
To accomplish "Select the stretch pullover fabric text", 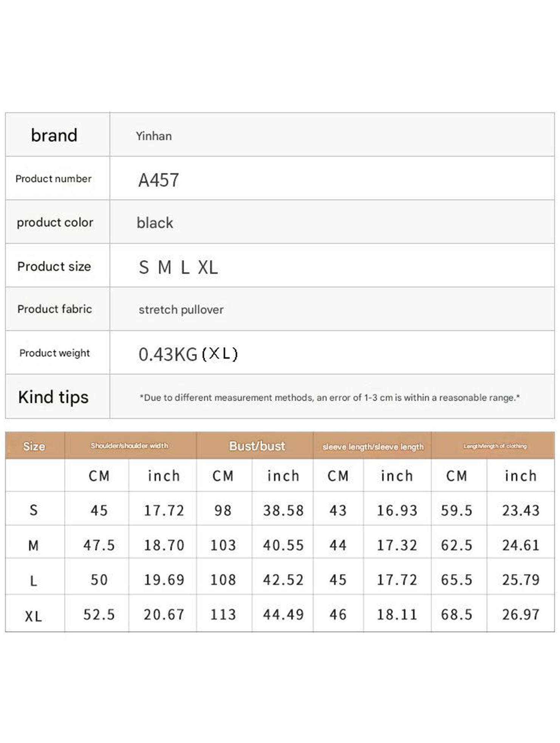I will 181,310.
